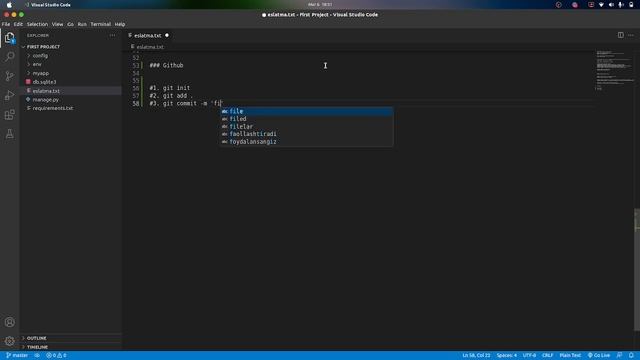Click the unsaved dot on eslatma.txt tab
640x360 pixels.
tap(167, 36)
